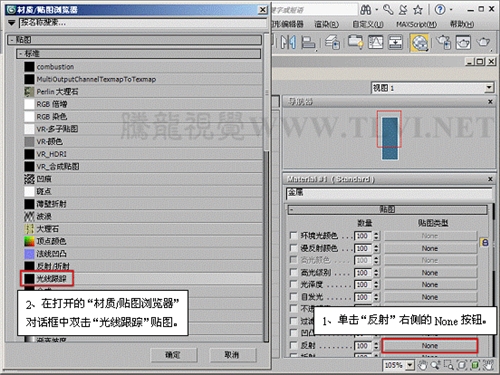Click None button for 高光级别 slot
This screenshot has height=375, width=500.
pyautogui.click(x=430, y=273)
